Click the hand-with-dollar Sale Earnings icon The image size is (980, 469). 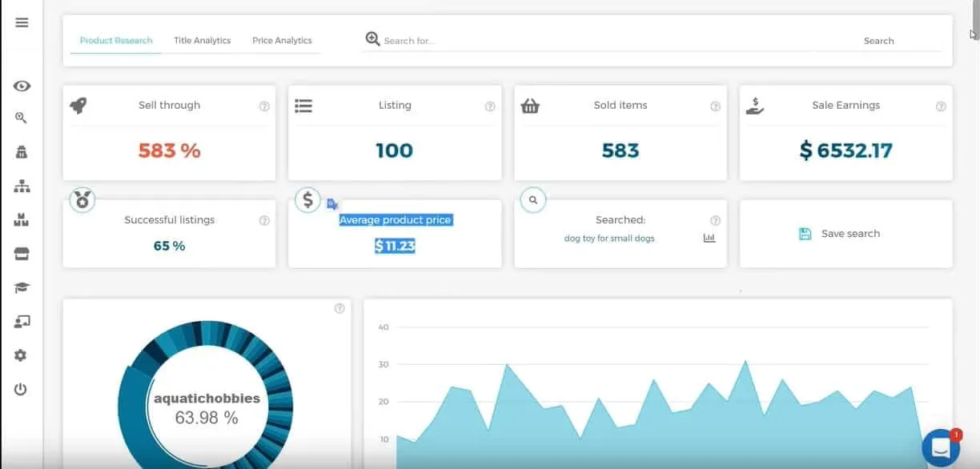click(754, 106)
